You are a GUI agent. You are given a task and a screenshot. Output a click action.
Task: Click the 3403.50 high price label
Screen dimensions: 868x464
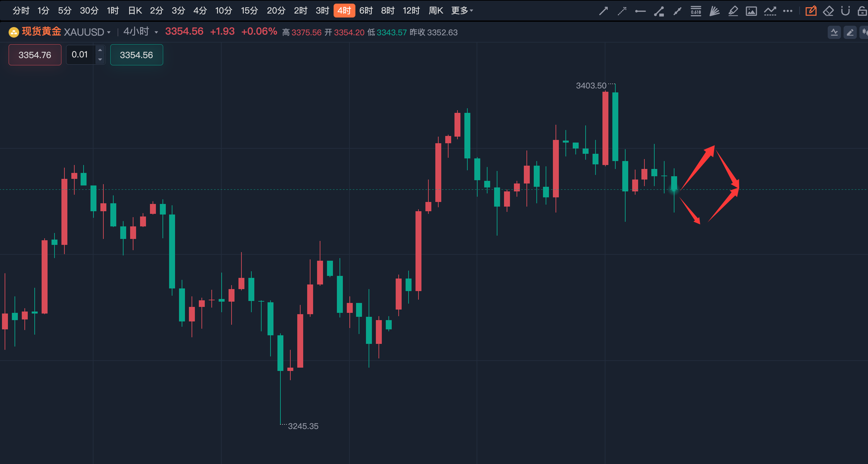tap(591, 85)
